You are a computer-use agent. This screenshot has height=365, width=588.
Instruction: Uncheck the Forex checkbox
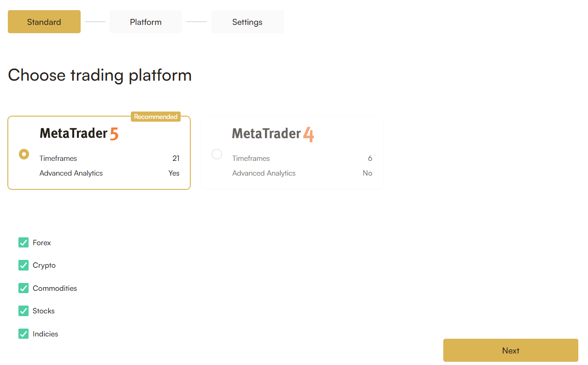pos(24,242)
